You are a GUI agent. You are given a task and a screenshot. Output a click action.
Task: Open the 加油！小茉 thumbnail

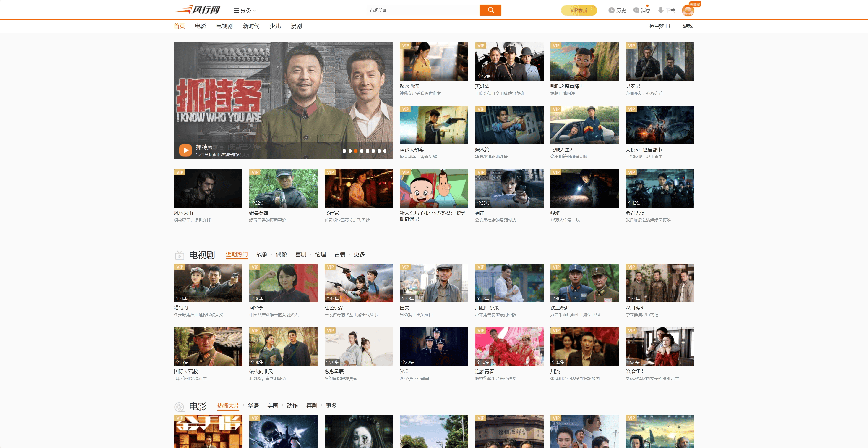(x=509, y=283)
